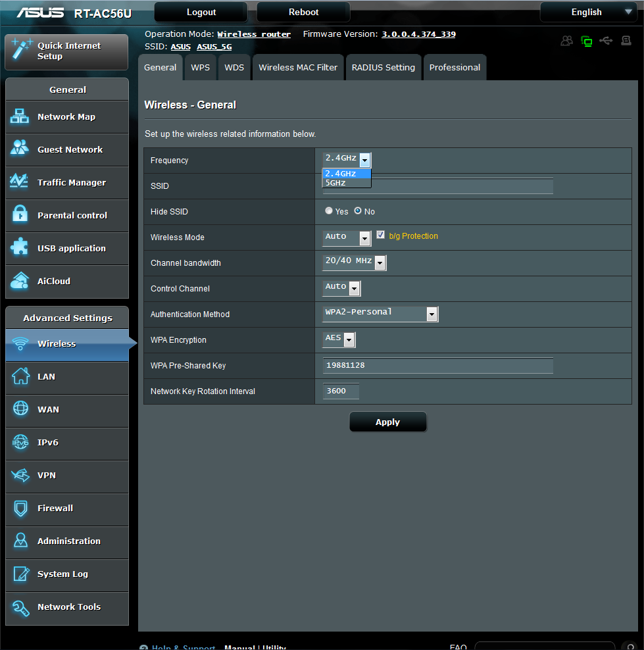Toggle the b/g Protection checkbox

click(380, 235)
